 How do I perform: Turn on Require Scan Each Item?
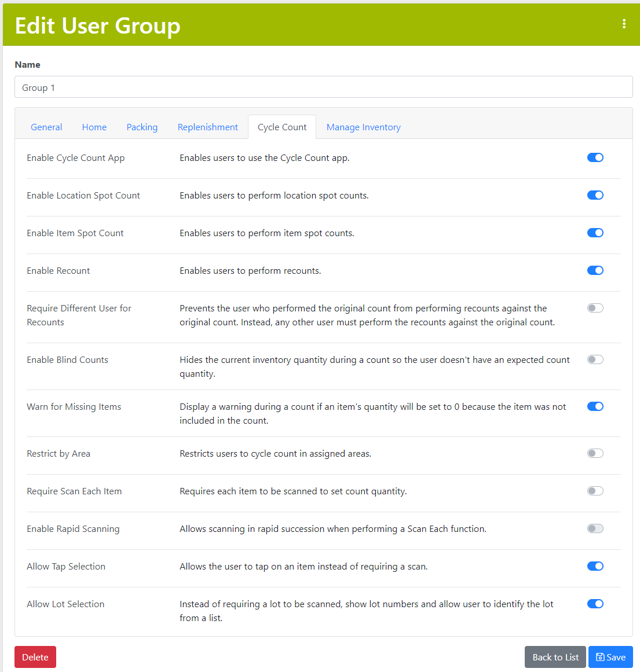point(595,491)
